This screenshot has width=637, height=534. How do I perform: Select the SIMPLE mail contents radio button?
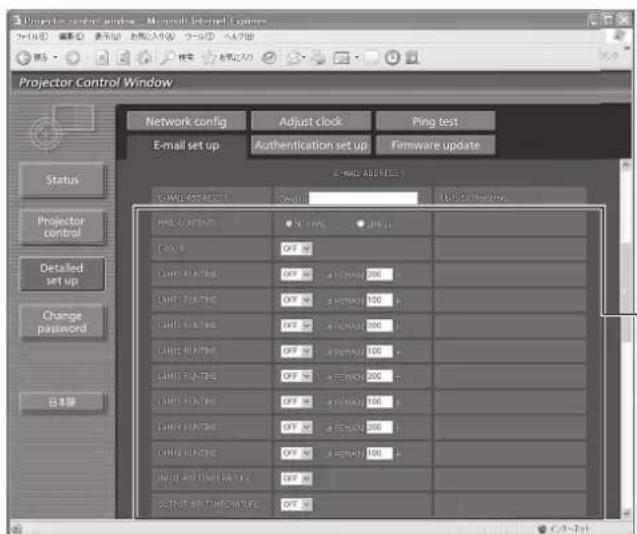[360, 224]
